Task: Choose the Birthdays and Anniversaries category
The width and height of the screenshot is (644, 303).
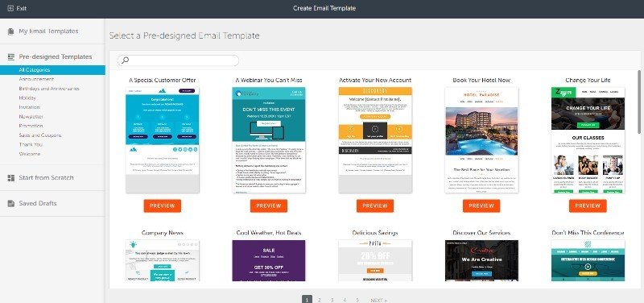Action: (49, 89)
